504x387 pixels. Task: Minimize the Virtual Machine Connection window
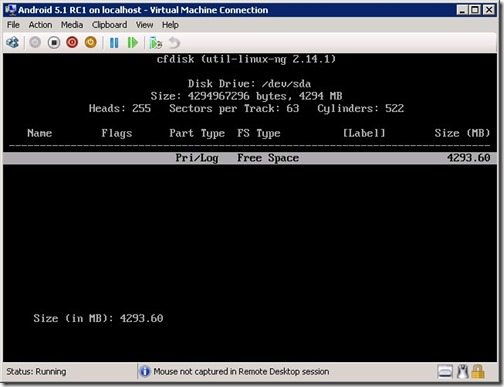coord(462,10)
